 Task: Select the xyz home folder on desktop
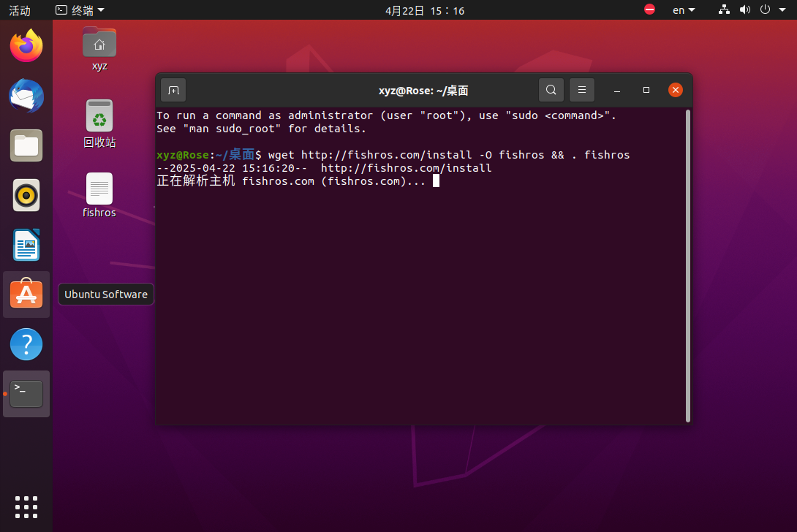coord(99,49)
